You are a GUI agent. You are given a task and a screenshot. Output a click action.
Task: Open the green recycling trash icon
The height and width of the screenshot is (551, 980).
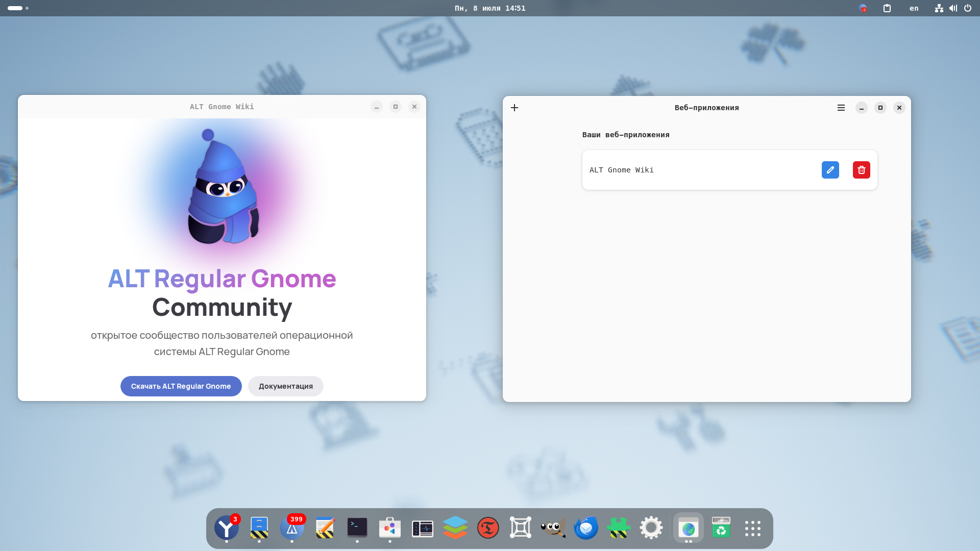(x=721, y=528)
